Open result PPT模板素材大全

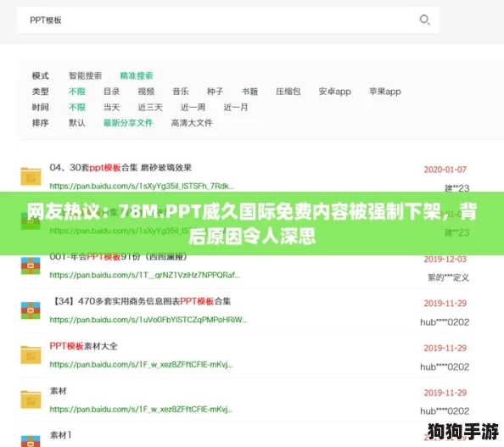pos(83,346)
